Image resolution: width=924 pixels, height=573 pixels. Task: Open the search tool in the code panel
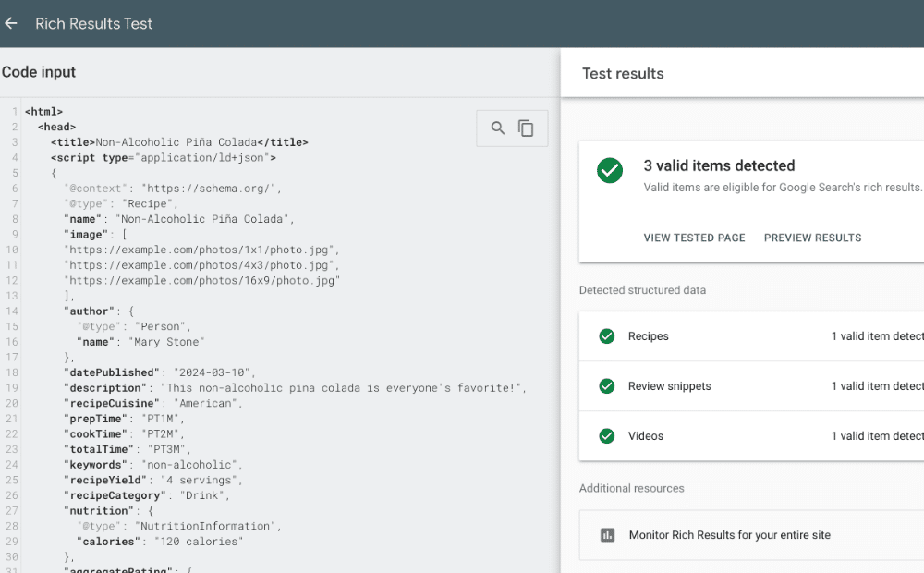(x=498, y=128)
